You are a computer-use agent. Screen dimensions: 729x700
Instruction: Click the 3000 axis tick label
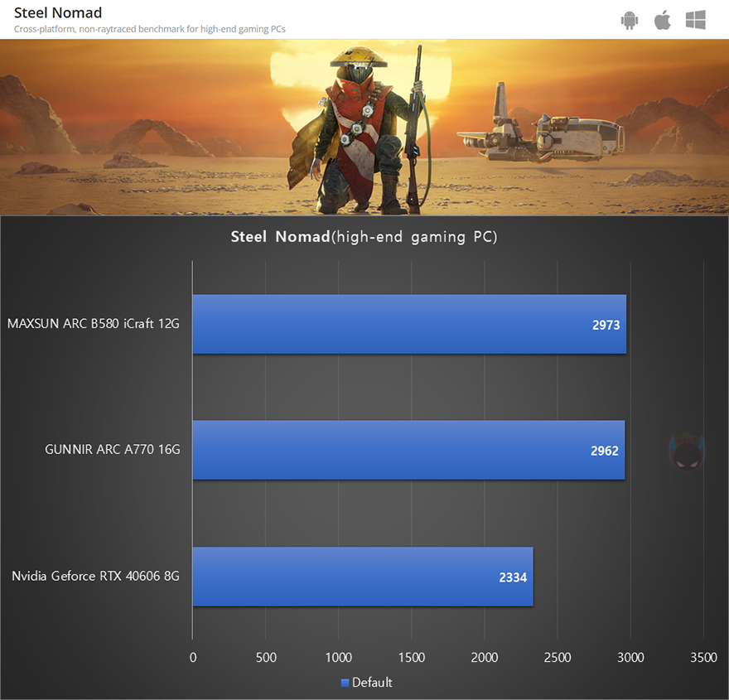coord(630,657)
